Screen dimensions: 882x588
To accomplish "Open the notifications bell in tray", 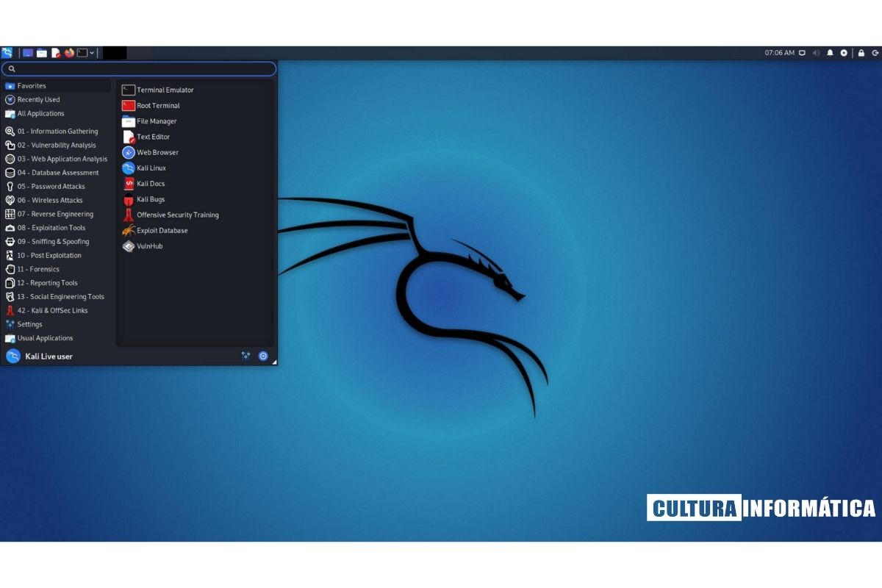I will click(x=830, y=53).
